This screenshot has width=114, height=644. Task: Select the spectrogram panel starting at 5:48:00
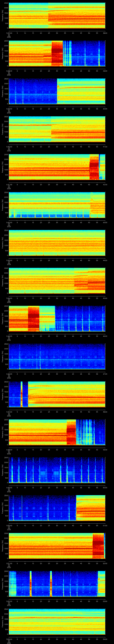coord(57,432)
